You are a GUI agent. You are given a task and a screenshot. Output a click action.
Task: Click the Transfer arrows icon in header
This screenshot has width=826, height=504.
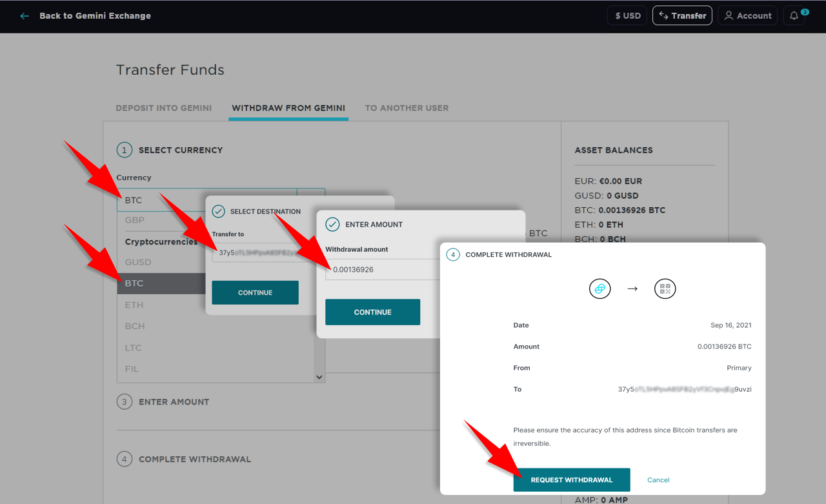[663, 15]
